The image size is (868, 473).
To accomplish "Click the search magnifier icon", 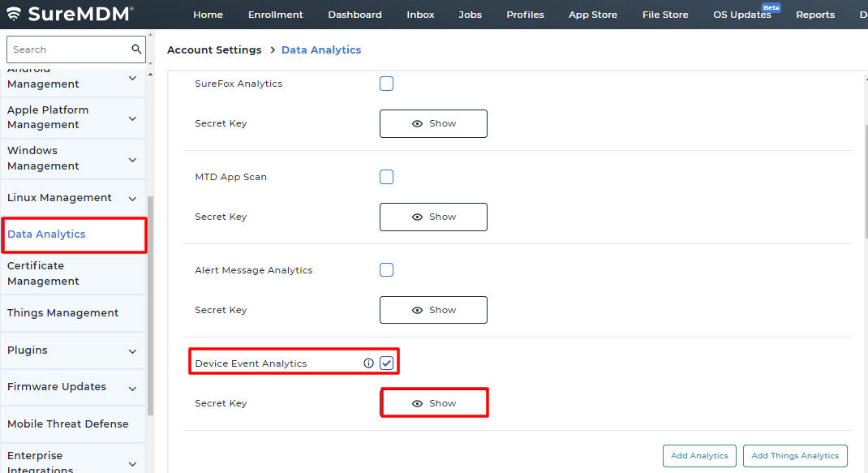I will coord(136,49).
